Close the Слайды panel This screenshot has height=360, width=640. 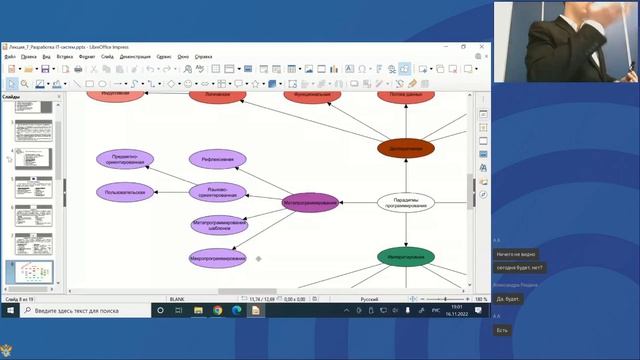[x=59, y=97]
